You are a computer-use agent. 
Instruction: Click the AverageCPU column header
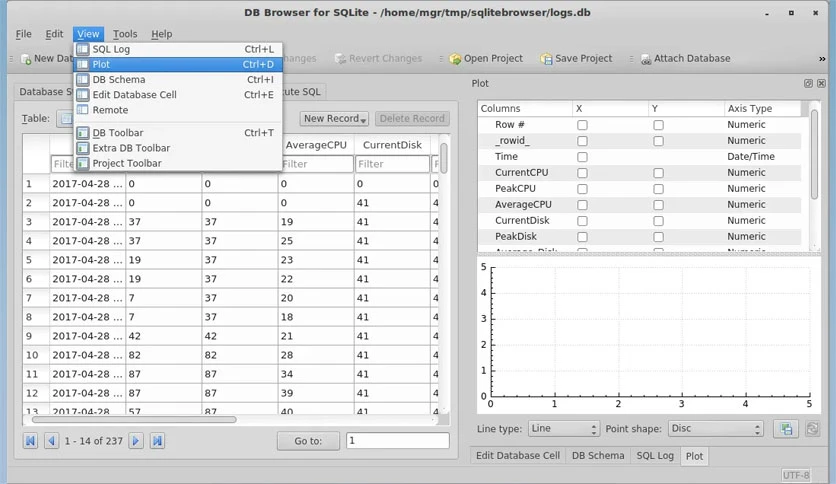tap(316, 145)
